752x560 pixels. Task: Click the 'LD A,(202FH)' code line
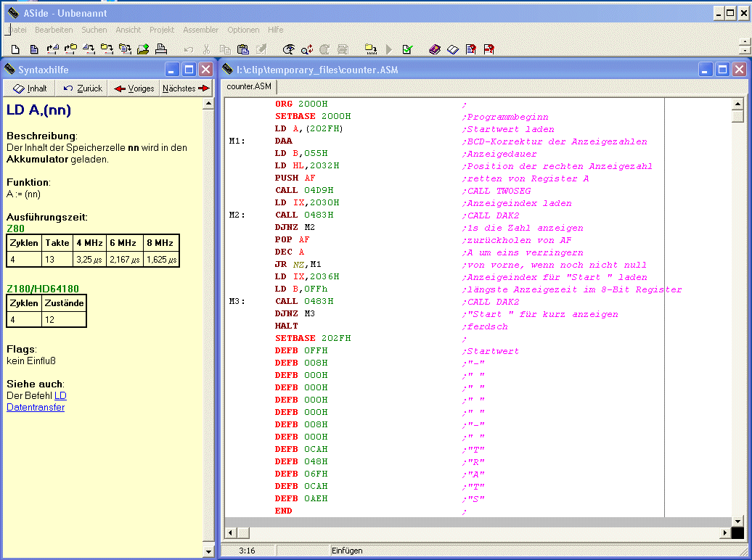point(309,128)
